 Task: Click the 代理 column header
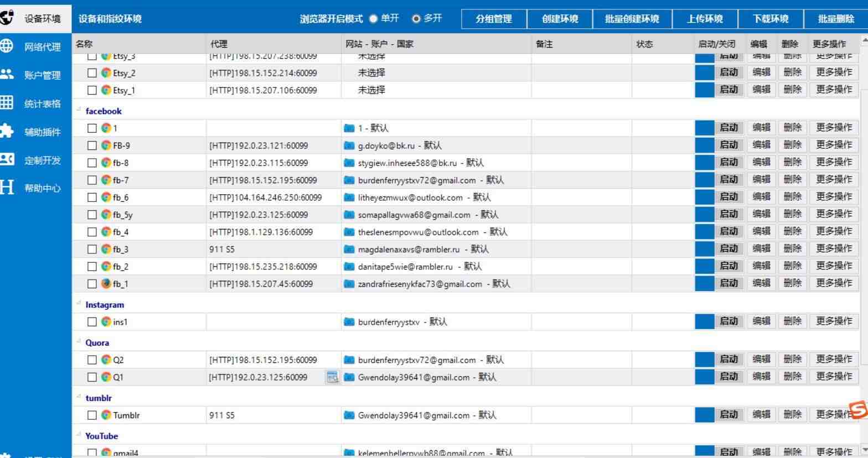[274, 44]
